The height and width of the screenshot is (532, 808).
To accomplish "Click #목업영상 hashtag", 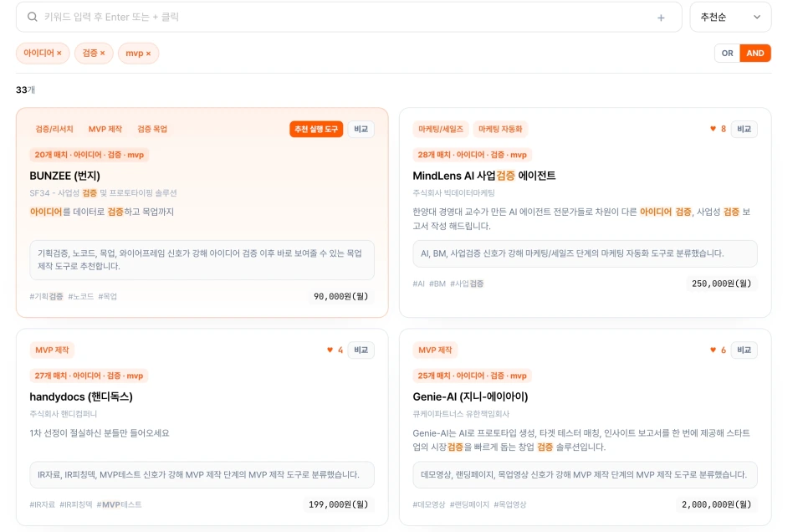I will [x=510, y=504].
